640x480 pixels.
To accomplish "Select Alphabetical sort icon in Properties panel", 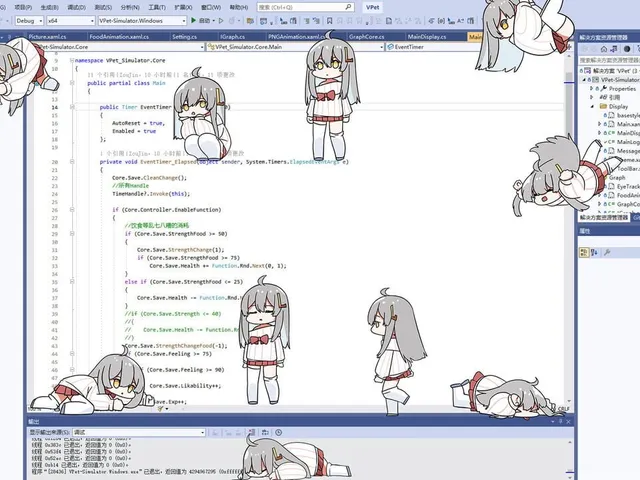I will tap(594, 252).
